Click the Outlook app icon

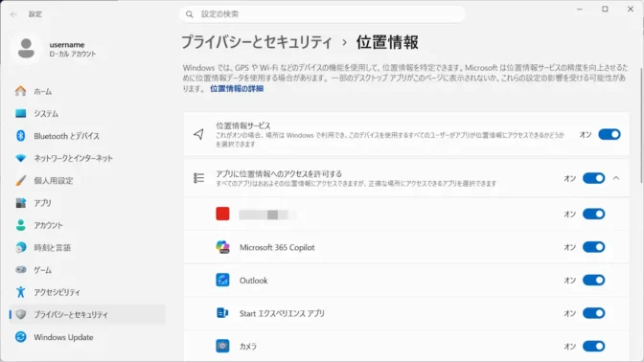pyautogui.click(x=222, y=281)
